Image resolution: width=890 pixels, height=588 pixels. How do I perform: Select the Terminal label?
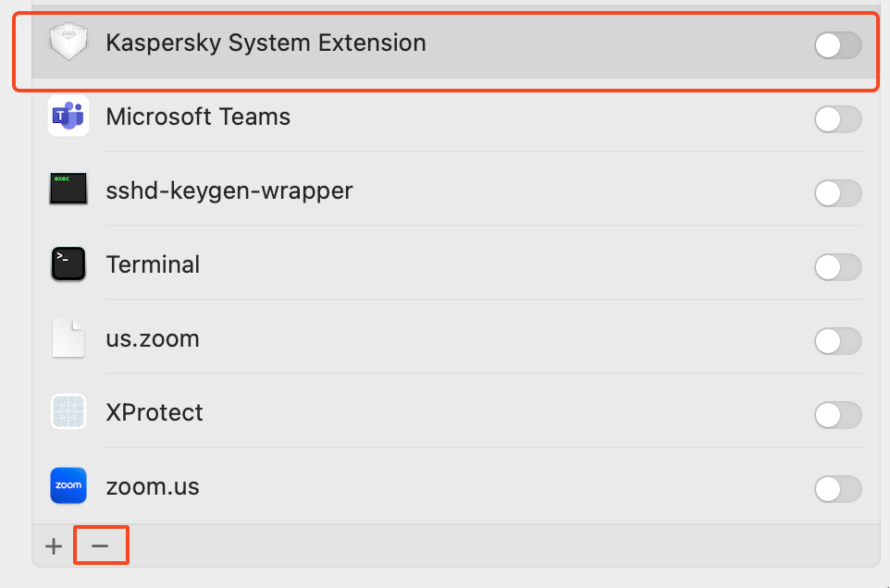153,264
